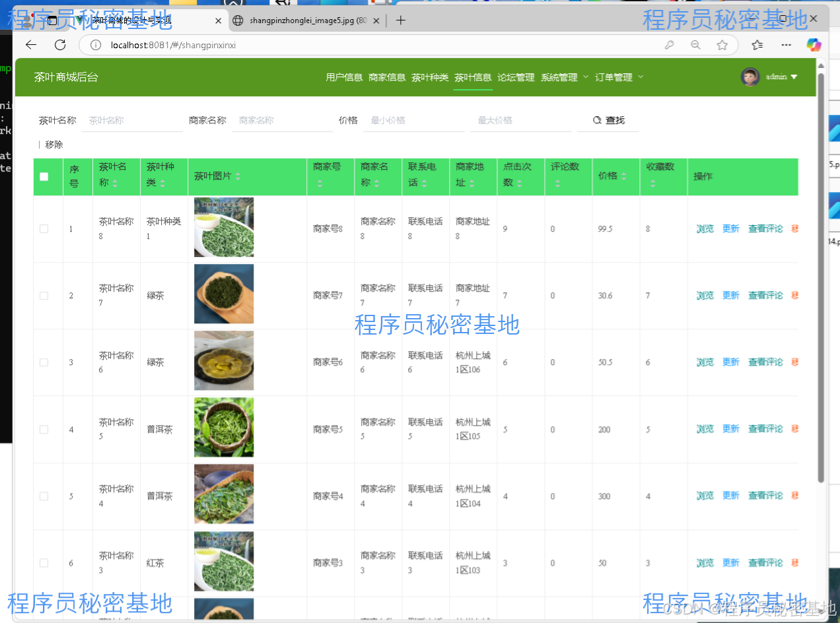Click 更新 for row 茶叶名称5
Image resolution: width=840 pixels, height=623 pixels.
[x=730, y=430]
